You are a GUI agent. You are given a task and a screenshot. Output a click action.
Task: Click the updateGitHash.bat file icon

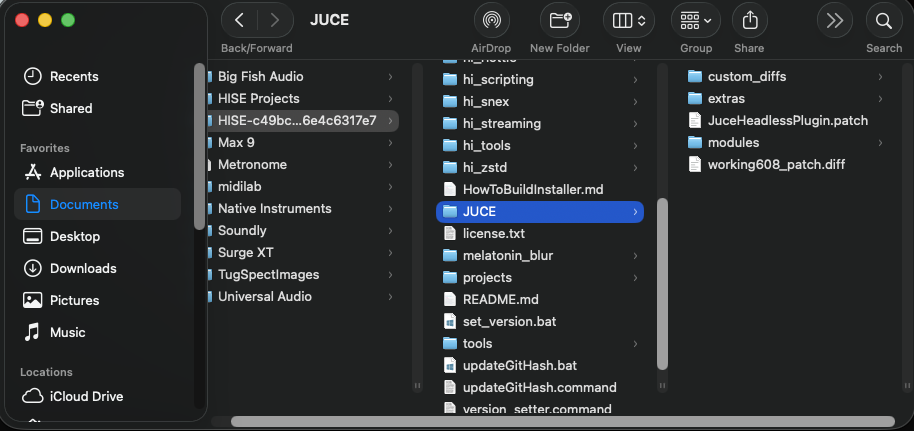click(450, 366)
